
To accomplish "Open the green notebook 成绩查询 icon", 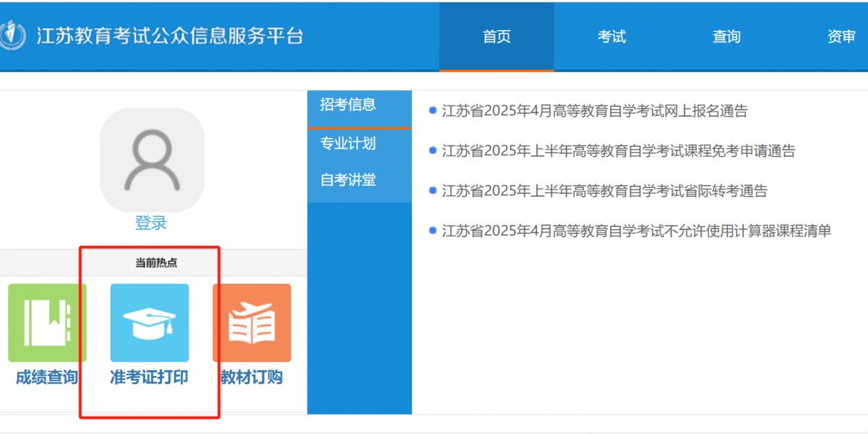I will coord(47,323).
